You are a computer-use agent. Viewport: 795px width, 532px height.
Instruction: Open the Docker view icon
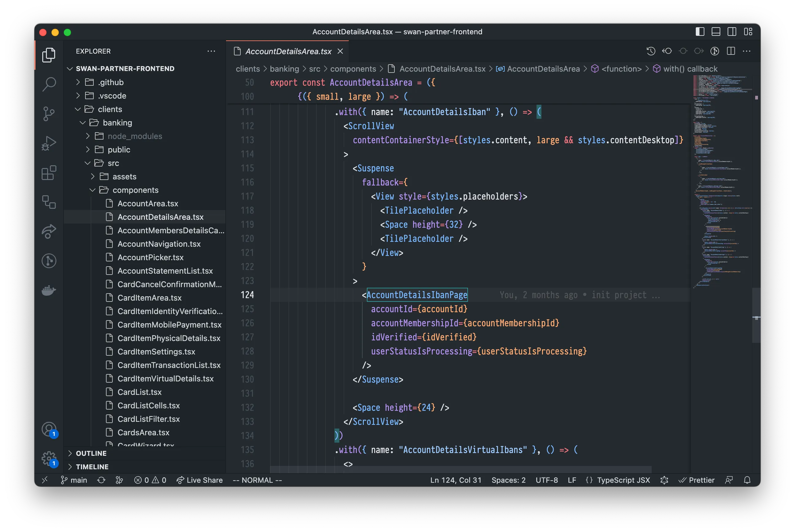click(49, 290)
